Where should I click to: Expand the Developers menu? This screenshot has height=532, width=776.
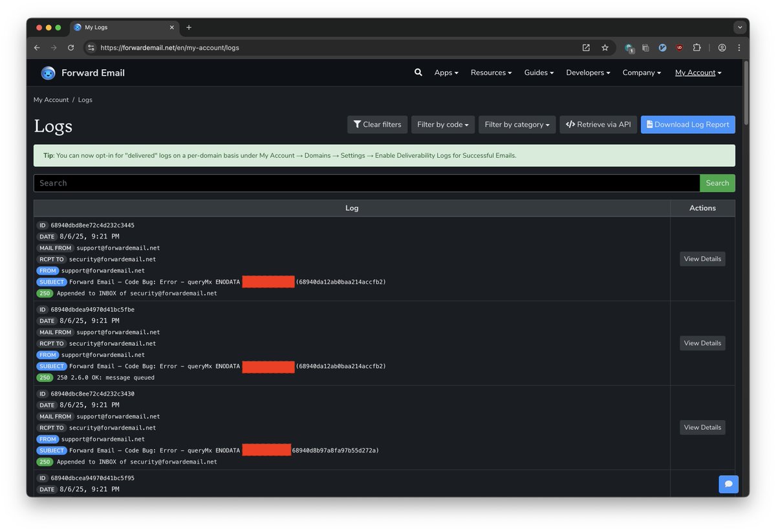pos(588,73)
